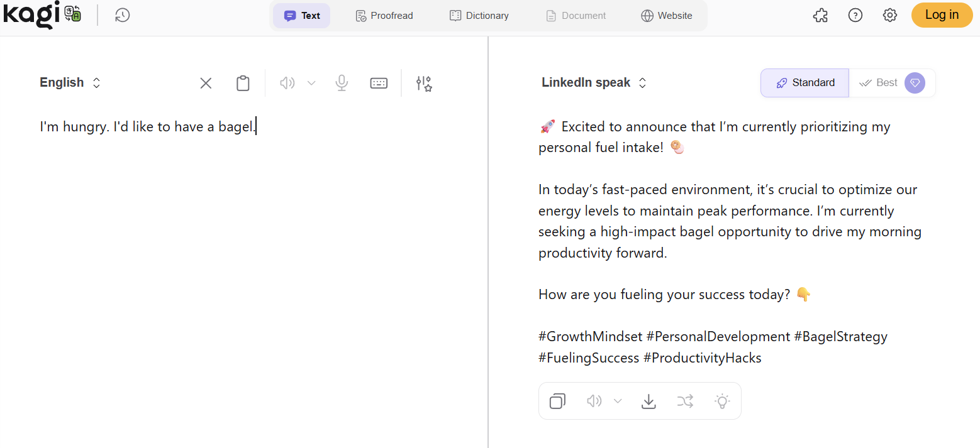Open translation options sliders icon
This screenshot has height=448, width=980.
coord(424,83)
